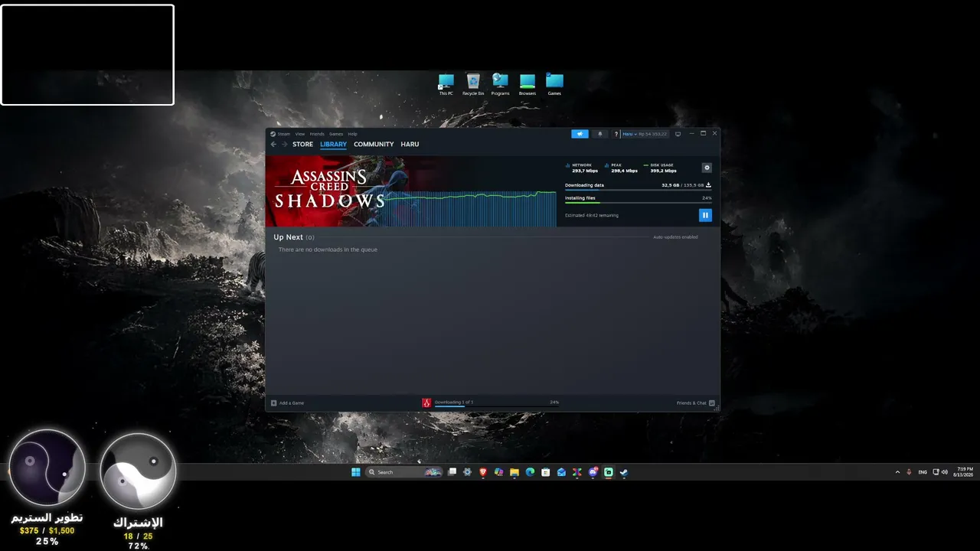
Task: Click the Disk Usage 399,2 Mbps readout
Action: [x=661, y=168]
